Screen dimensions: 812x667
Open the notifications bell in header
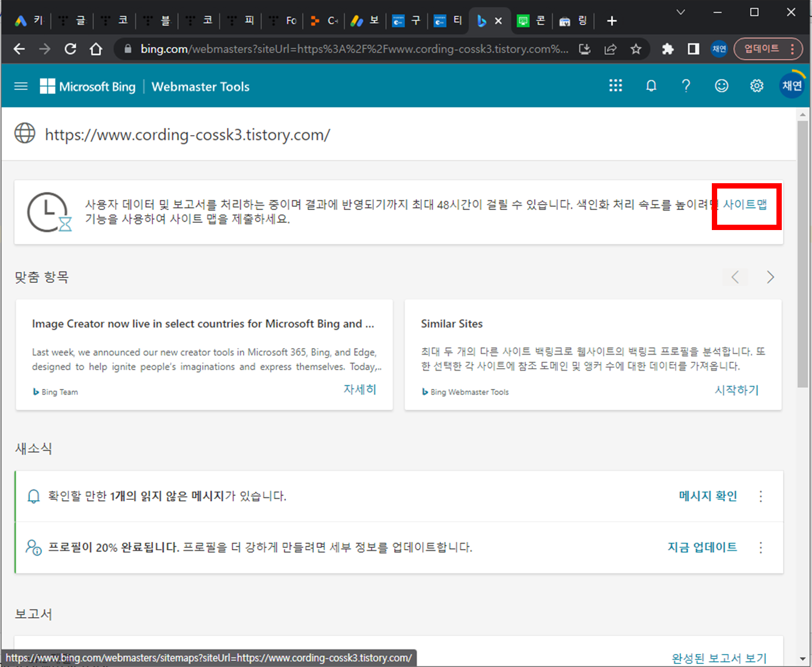(x=651, y=86)
